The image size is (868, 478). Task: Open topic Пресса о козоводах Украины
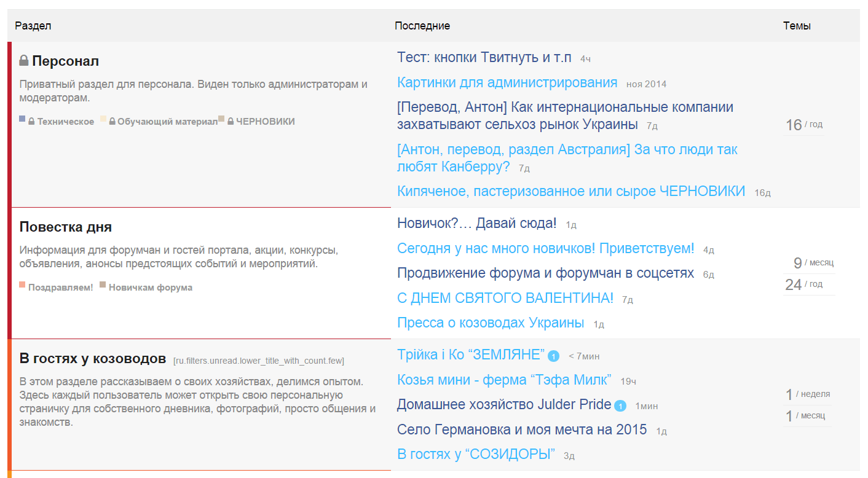point(491,323)
